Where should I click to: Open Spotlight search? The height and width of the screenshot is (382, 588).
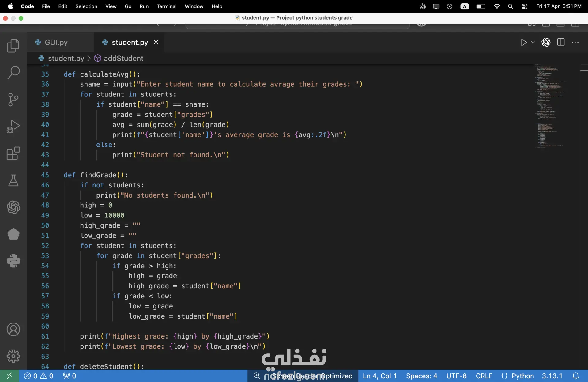[x=510, y=6]
